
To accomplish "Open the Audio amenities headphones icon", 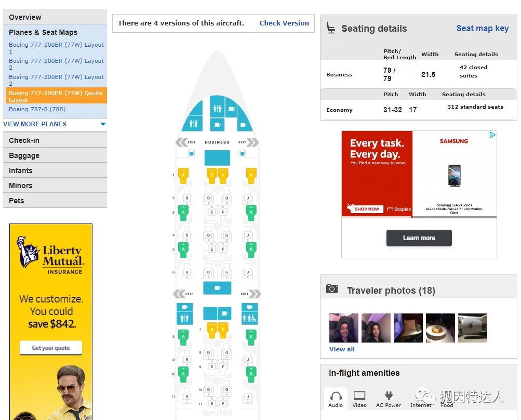I will click(x=336, y=397).
